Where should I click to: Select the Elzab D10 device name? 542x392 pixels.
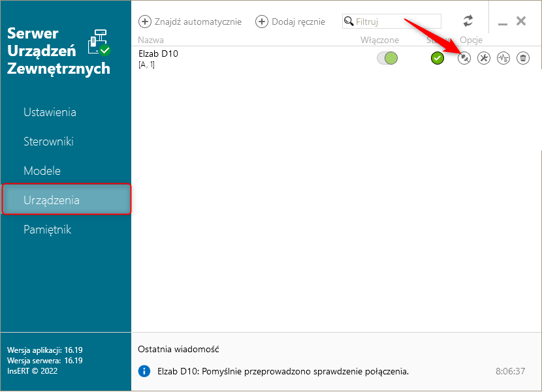(x=158, y=54)
